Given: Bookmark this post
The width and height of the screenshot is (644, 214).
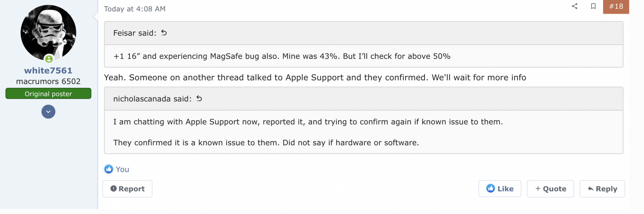Looking at the screenshot, I should coord(593,6).
